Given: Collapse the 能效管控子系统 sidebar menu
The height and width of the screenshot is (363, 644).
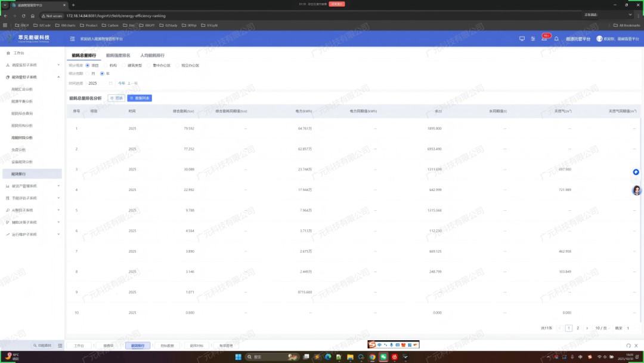Looking at the screenshot, I should click(x=32, y=77).
